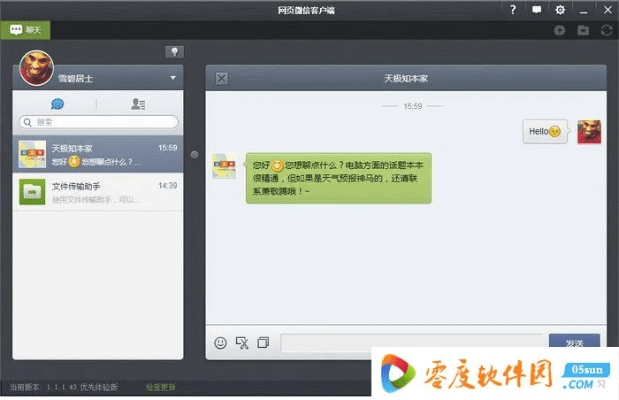The image size is (619, 400).
Task: Click the 天极知本家 avatar in chat list
Action: point(32,154)
